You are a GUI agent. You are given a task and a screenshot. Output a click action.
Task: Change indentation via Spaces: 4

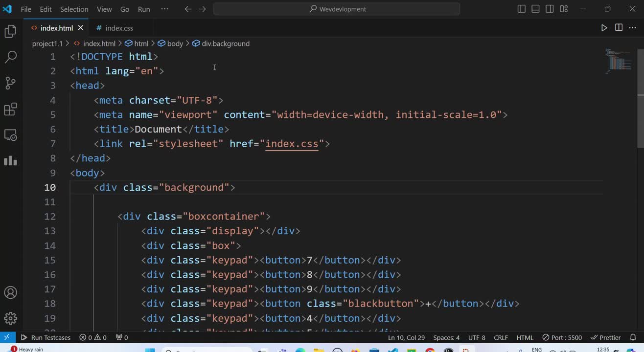(446, 337)
